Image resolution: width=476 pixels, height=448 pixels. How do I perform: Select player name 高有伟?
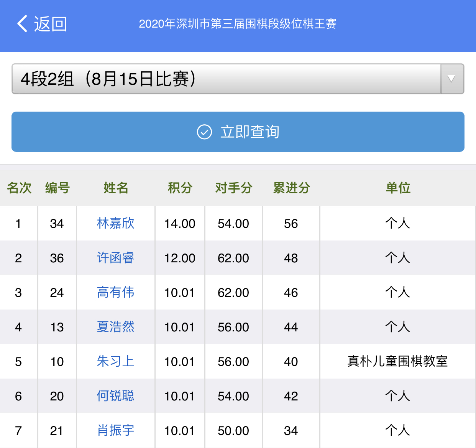[x=115, y=292]
